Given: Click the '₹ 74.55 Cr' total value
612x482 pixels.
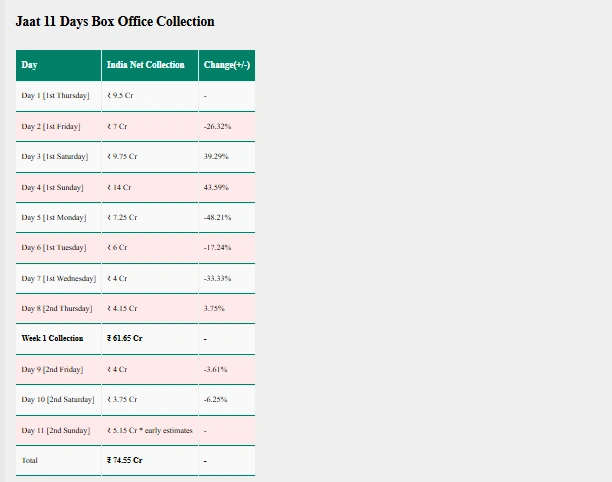Looking at the screenshot, I should click(x=125, y=461).
